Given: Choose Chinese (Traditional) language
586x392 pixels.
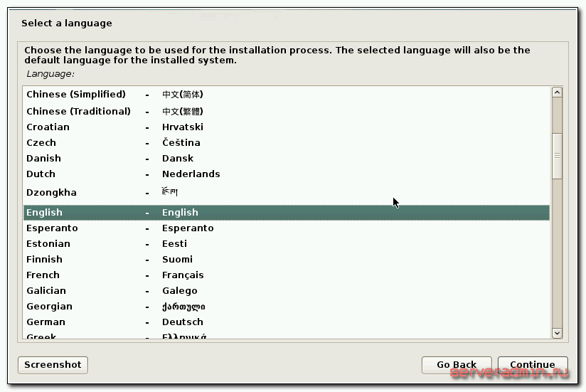Looking at the screenshot, I should pyautogui.click(x=78, y=112).
